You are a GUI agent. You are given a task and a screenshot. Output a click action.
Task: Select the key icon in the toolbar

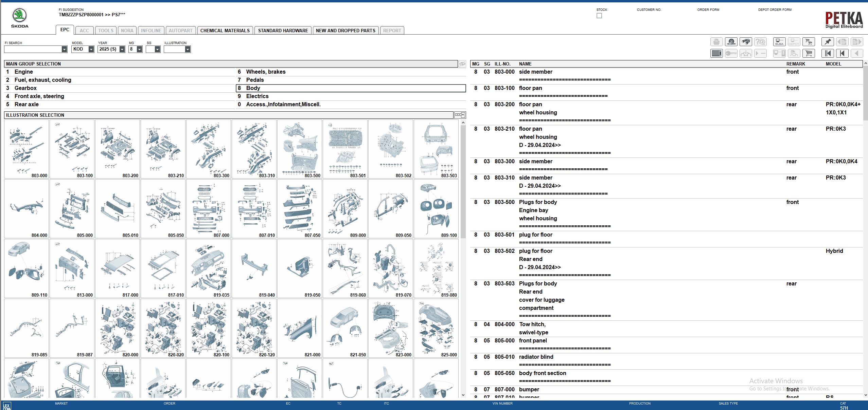[731, 53]
